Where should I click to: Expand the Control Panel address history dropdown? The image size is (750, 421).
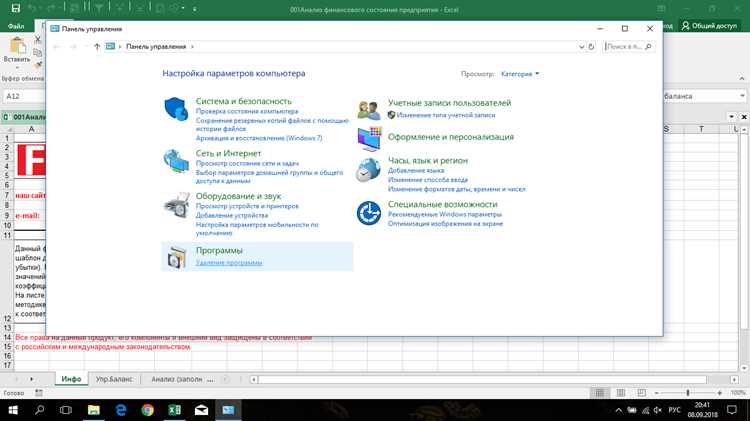pyautogui.click(x=581, y=46)
